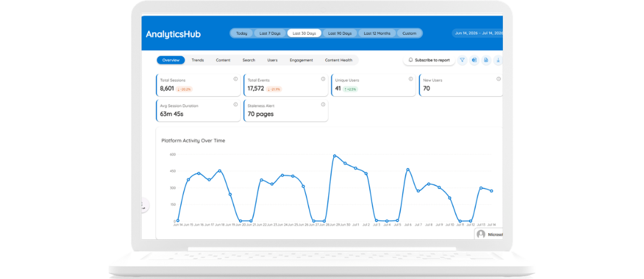Click the Jul 6 data point on chart

click(408, 169)
